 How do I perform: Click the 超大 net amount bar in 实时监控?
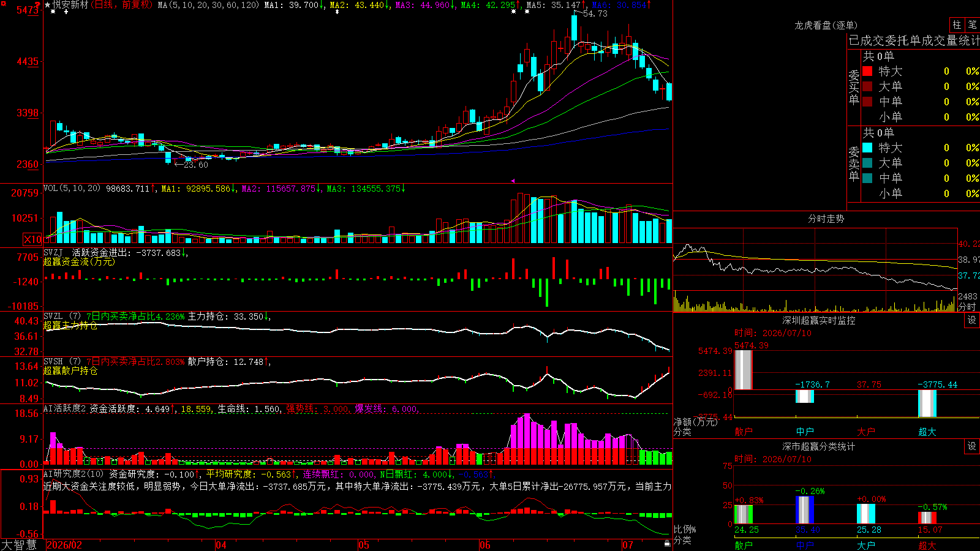coord(927,403)
